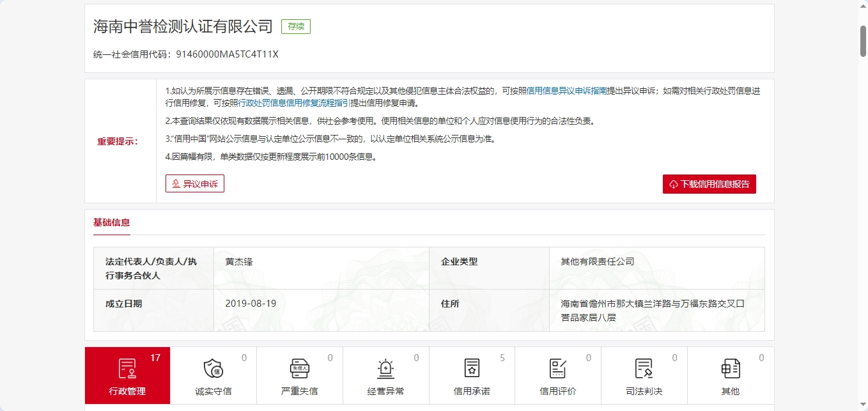
Task: Click the 信用评价 checklist icon
Action: tap(558, 369)
